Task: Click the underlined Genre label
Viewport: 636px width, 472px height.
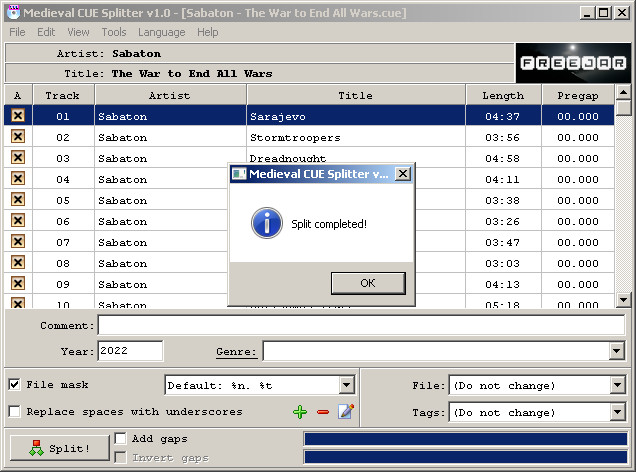Action: (236, 352)
